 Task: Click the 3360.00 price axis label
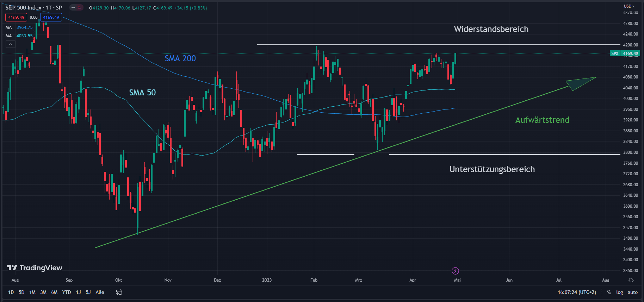pos(630,271)
